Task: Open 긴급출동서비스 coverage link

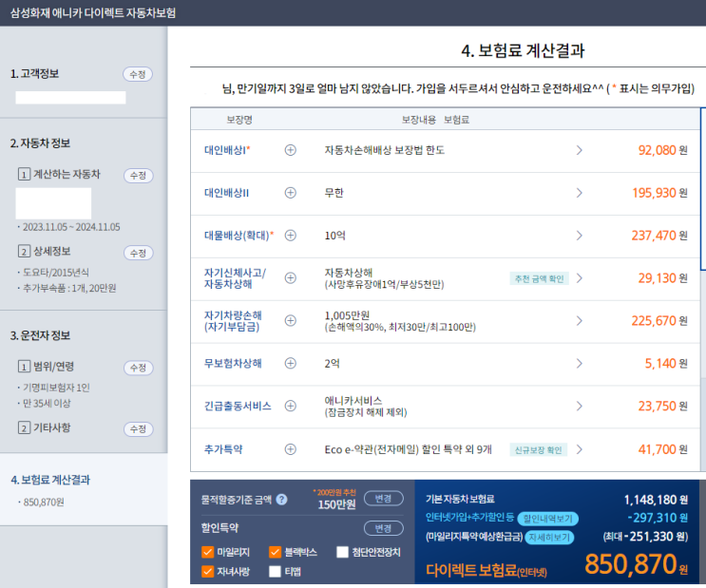Action: [x=238, y=407]
